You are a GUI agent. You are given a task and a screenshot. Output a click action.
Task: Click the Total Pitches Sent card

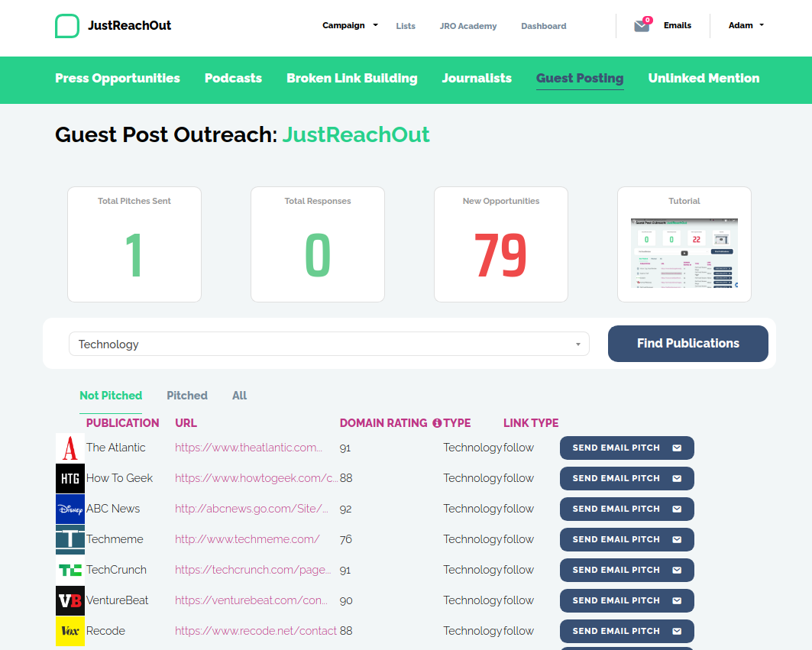(134, 244)
